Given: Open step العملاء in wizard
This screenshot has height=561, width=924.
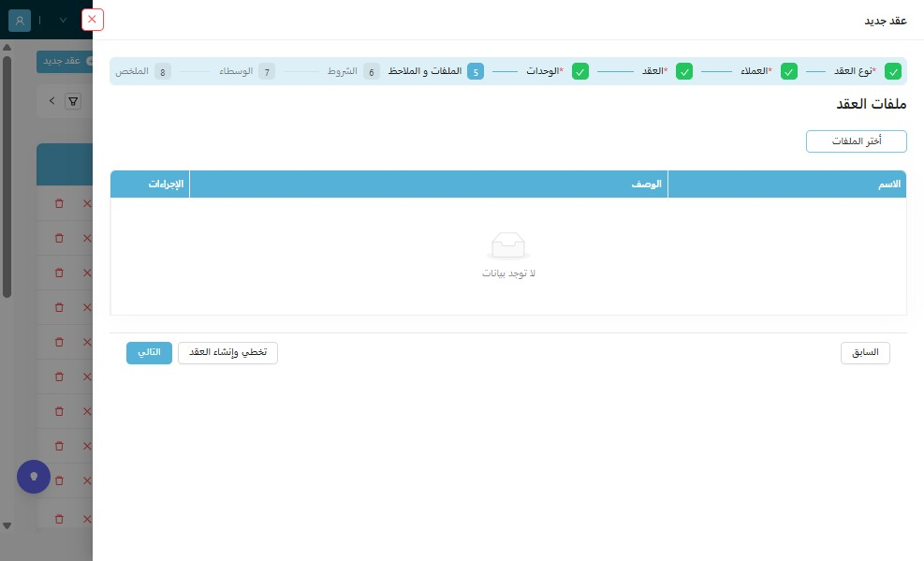Looking at the screenshot, I should coord(756,71).
